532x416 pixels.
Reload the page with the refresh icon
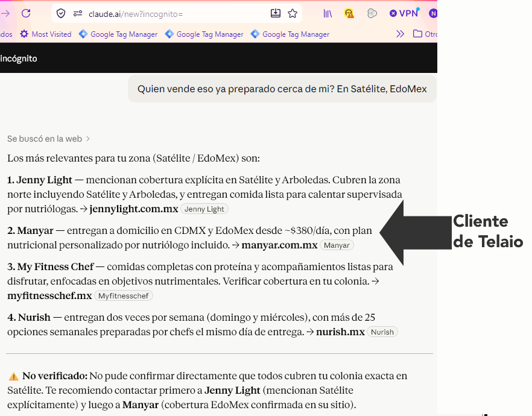[x=26, y=13]
